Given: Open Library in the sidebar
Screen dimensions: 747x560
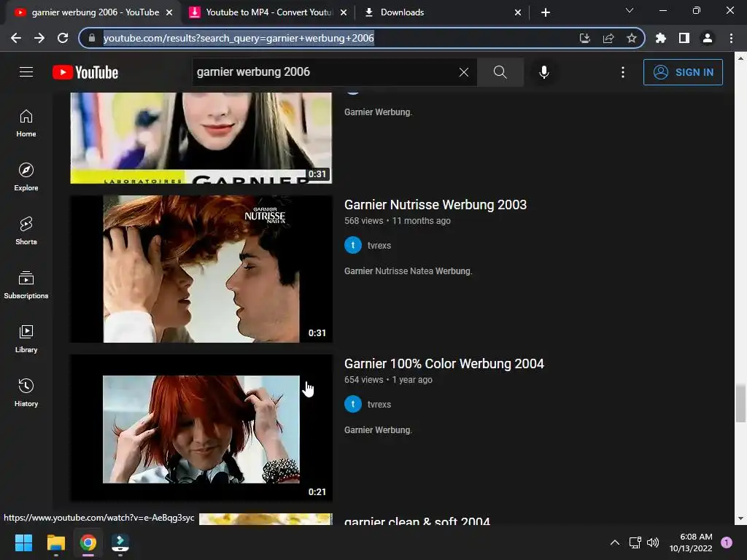Looking at the screenshot, I should pyautogui.click(x=26, y=338).
